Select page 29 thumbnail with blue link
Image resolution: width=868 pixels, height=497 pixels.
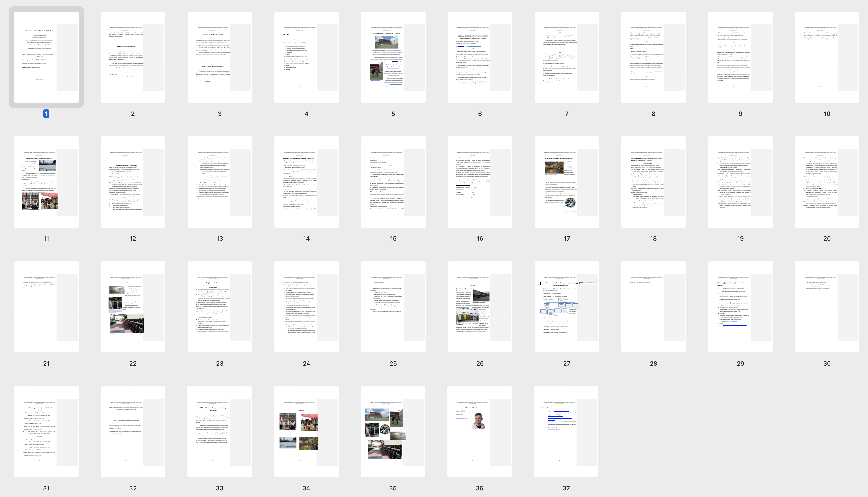[740, 307]
